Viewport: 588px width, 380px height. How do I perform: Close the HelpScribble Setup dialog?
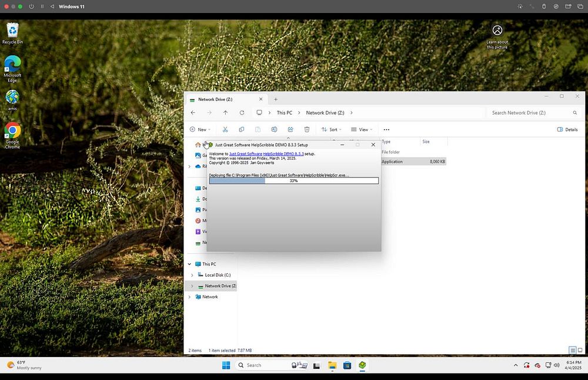pyautogui.click(x=373, y=144)
